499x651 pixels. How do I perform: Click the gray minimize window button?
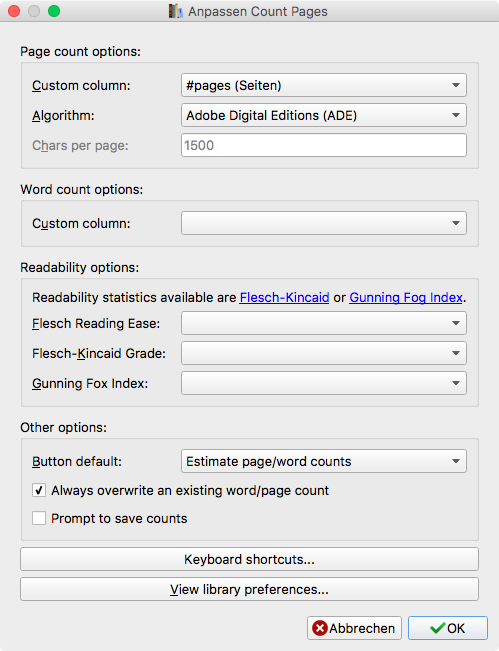coord(34,11)
